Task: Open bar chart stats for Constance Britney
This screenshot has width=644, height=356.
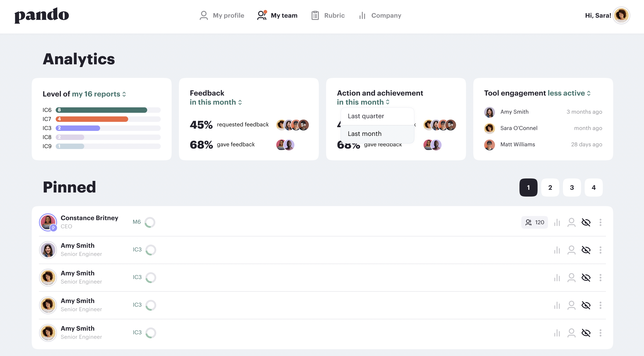Action: pos(557,222)
